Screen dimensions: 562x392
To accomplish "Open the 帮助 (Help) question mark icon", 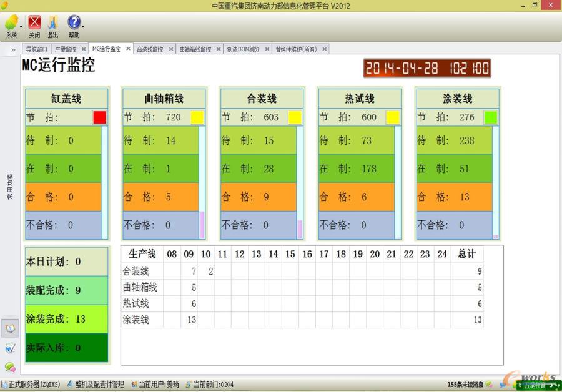I will pos(74,23).
